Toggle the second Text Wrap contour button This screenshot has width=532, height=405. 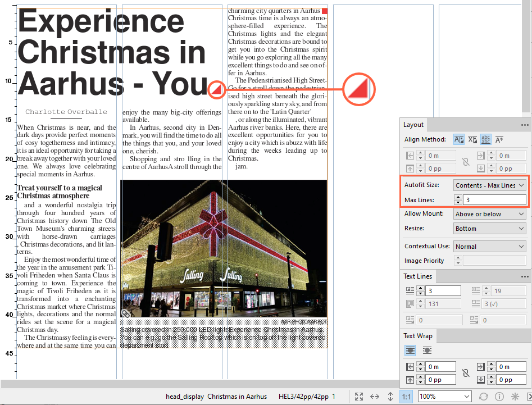tap(427, 351)
